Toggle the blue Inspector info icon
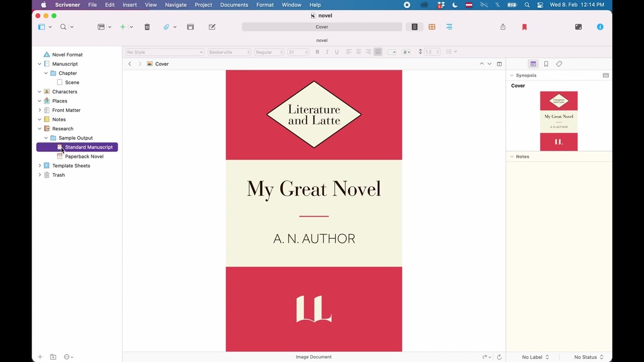Image resolution: width=644 pixels, height=362 pixels. tap(600, 27)
